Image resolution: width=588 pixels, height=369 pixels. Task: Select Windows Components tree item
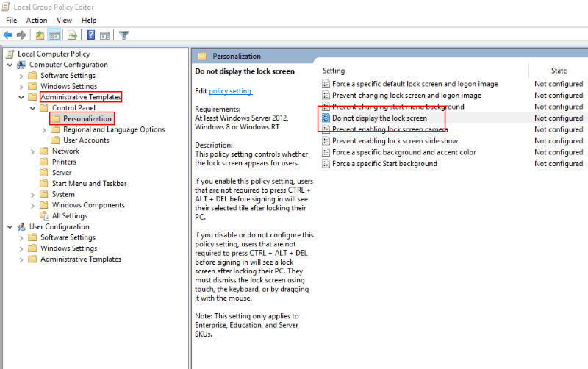click(88, 205)
